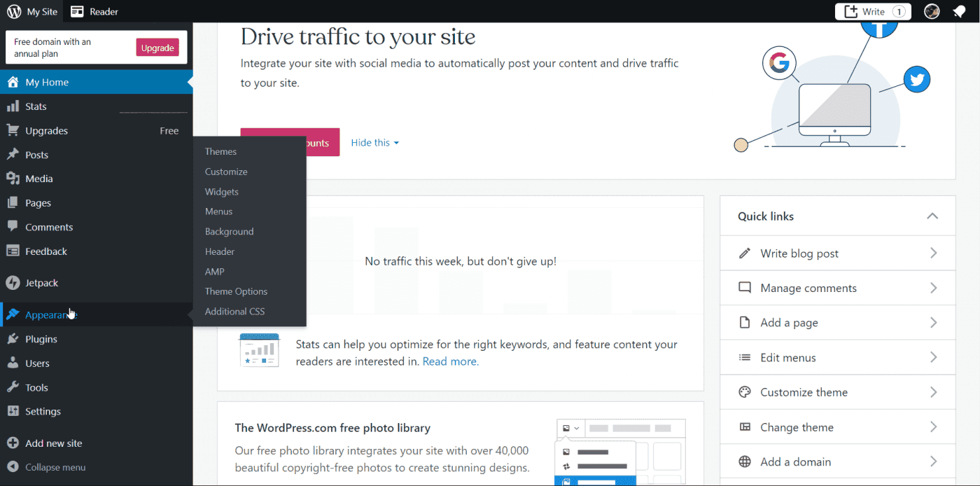Click the WordPress logo in top bar
Viewport: 980px width, 486px height.
pyautogui.click(x=14, y=11)
